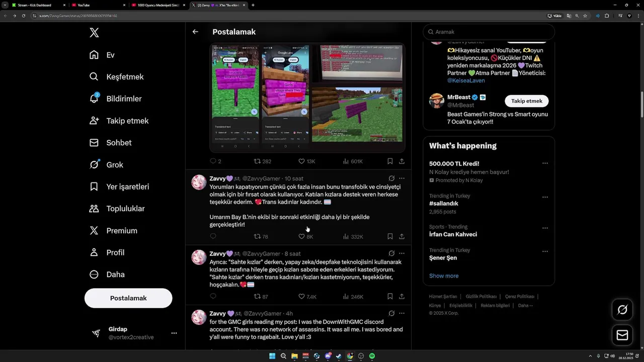Repost the post with 78 reposts
Image resolution: width=644 pixels, height=362 pixels.
(x=261, y=236)
